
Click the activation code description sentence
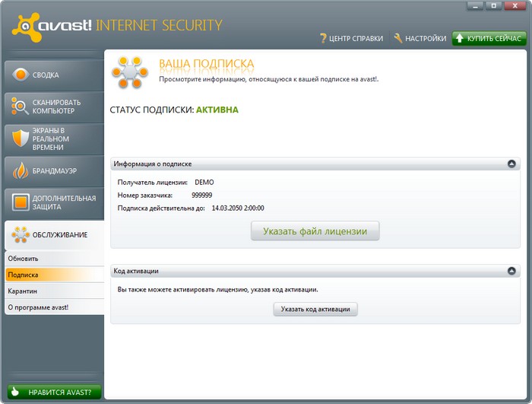tap(217, 290)
